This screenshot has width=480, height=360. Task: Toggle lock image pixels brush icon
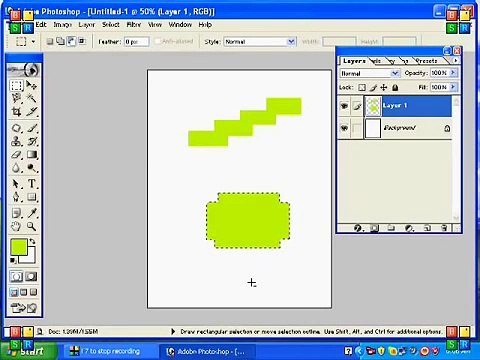373,87
